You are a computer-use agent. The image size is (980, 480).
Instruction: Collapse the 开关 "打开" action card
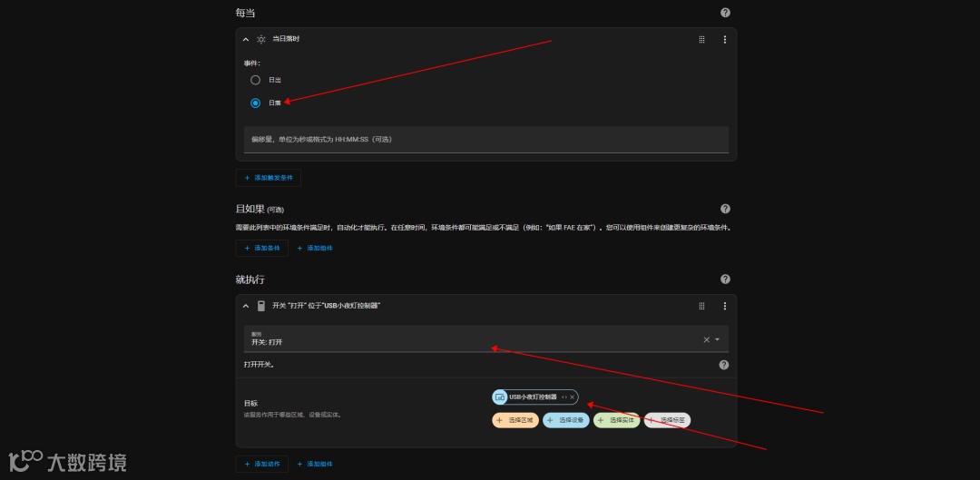click(x=246, y=307)
